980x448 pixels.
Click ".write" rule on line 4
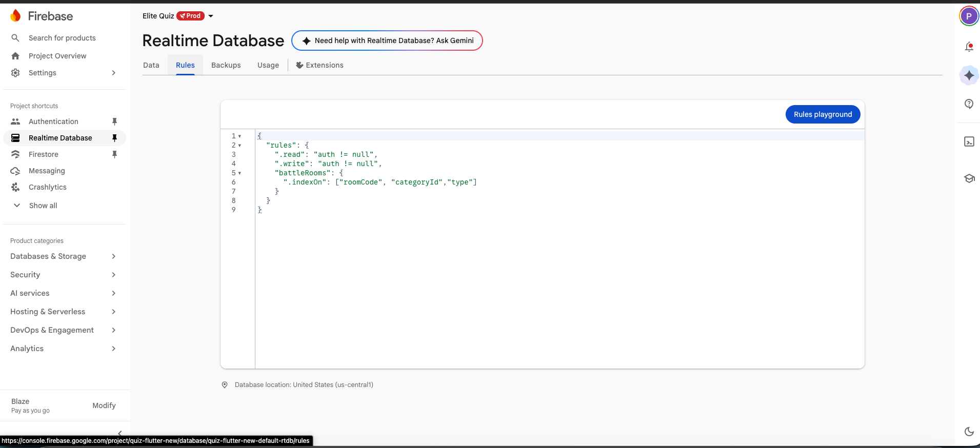[x=293, y=164]
